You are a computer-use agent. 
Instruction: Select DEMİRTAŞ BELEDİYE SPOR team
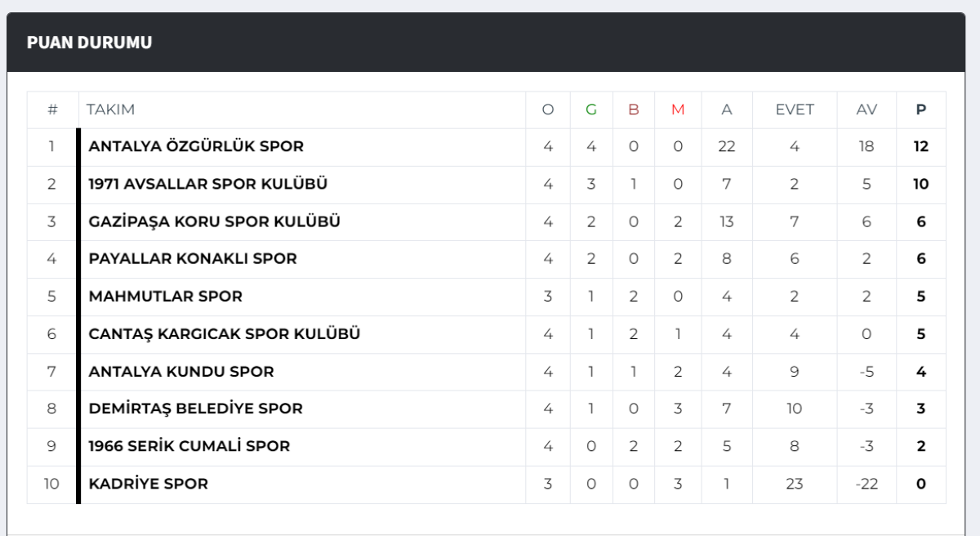(195, 409)
